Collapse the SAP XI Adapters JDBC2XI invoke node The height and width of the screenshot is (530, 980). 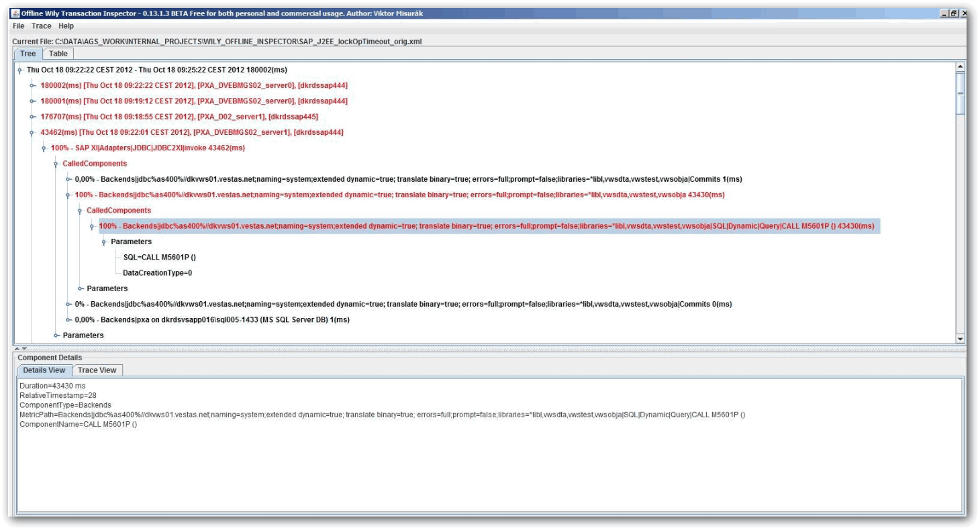coord(44,148)
